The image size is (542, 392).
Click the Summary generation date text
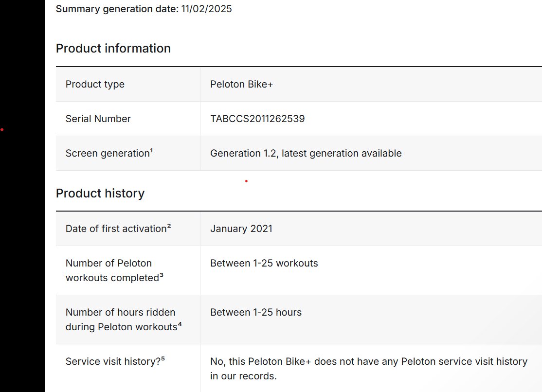[x=144, y=9]
